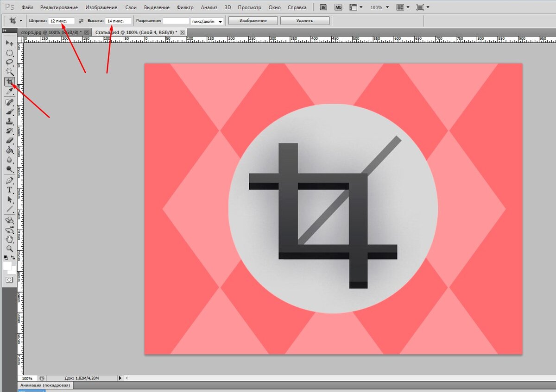Screen dimensions: 556x392
Task: Select the Type tool
Action: [9, 190]
